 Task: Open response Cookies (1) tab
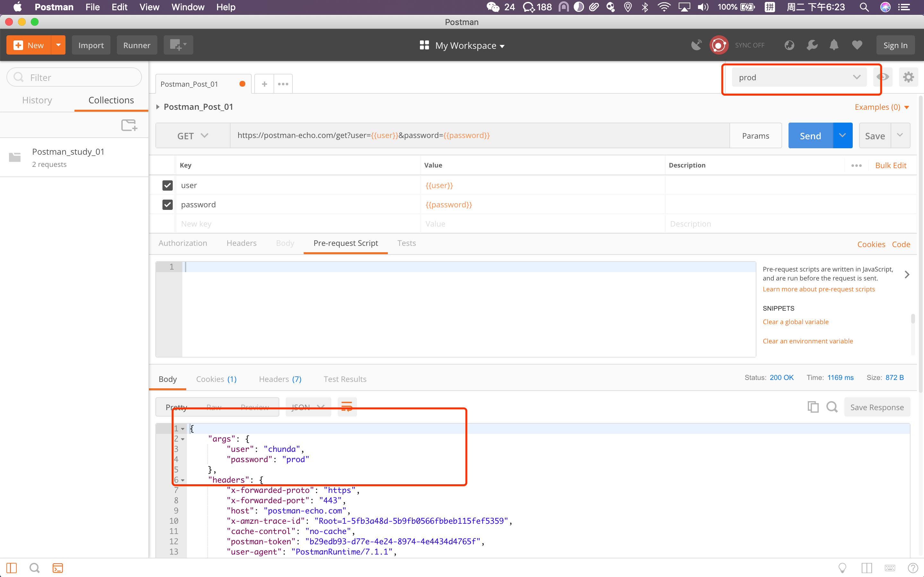click(x=216, y=379)
